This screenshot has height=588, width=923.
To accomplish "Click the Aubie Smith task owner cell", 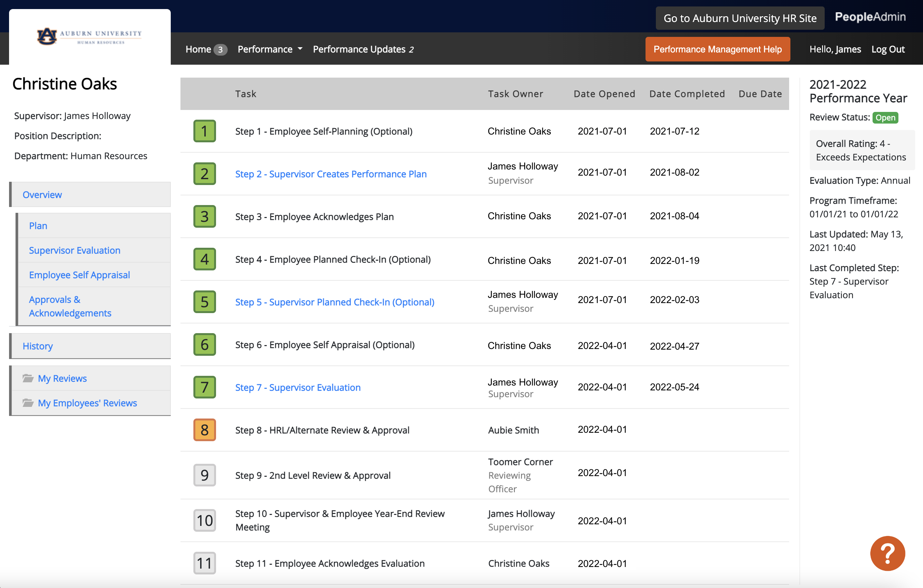I will (513, 430).
